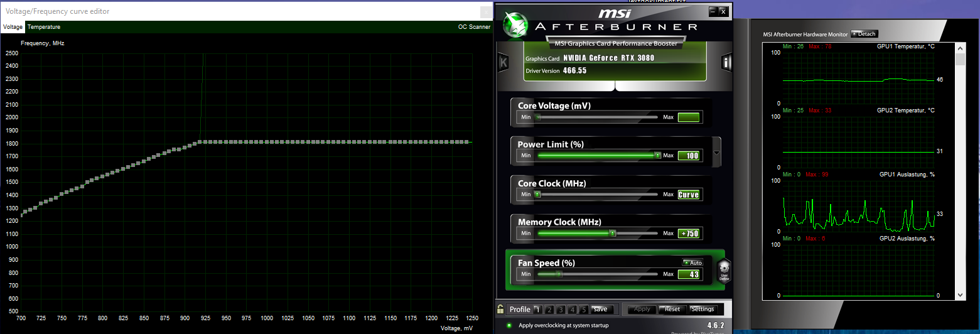Screen dimensions: 980x334
Task: Click the Apply button
Action: tap(642, 309)
